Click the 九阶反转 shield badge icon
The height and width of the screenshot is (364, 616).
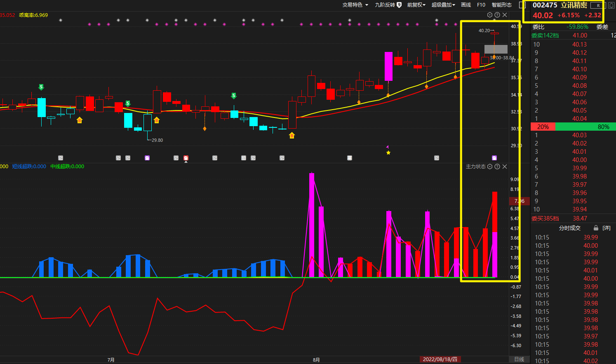coord(399,5)
